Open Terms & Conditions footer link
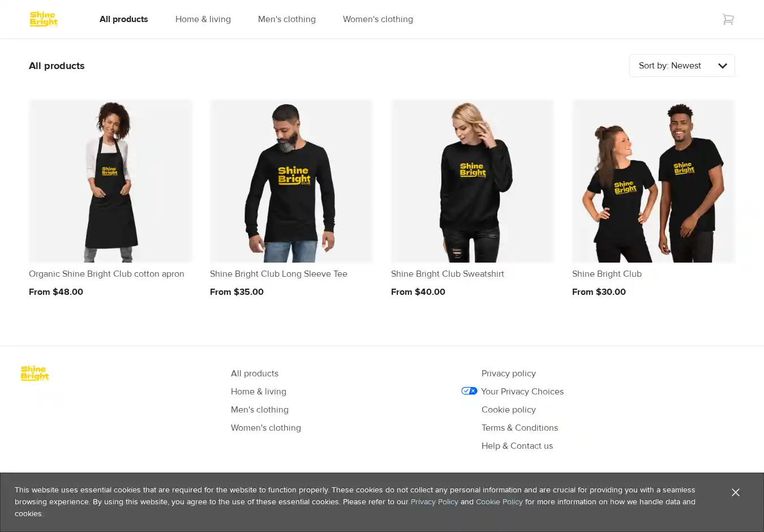Screen dimensions: 764x532 tap(520, 428)
